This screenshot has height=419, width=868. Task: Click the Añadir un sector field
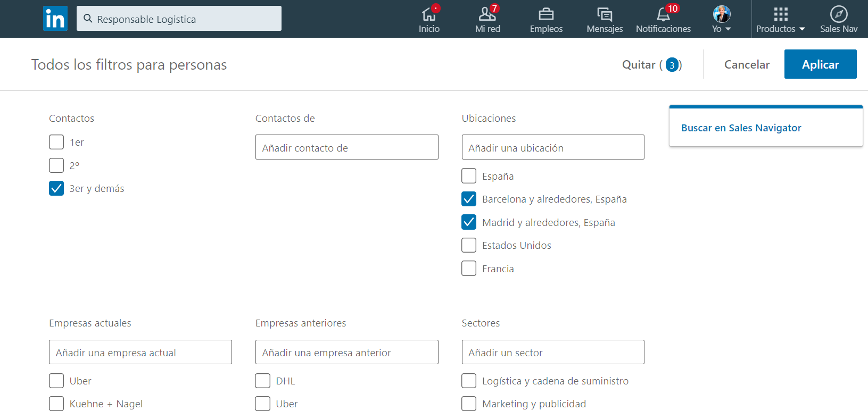[553, 352]
